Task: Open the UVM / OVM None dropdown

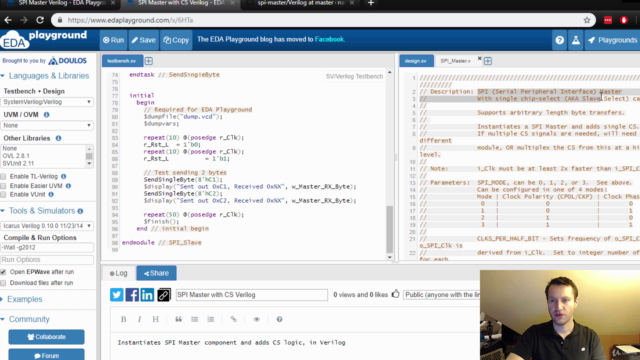Action: 47,125
